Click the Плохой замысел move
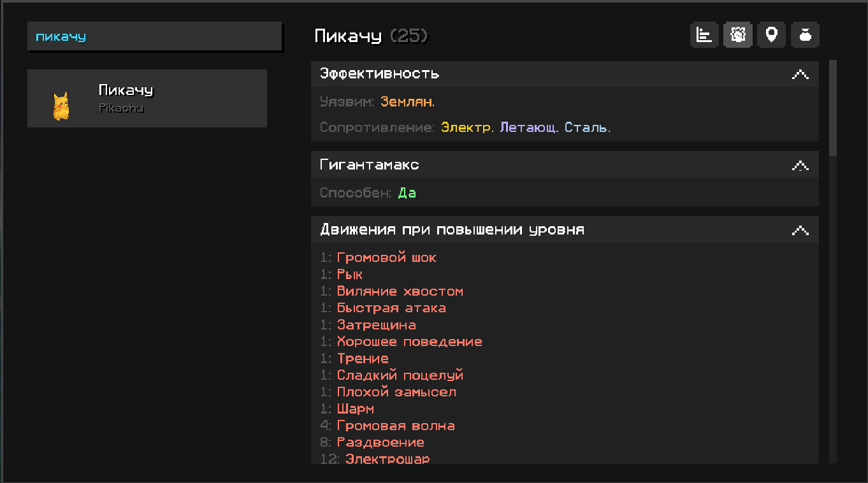Screen dimensions: 868x483 tap(396, 392)
